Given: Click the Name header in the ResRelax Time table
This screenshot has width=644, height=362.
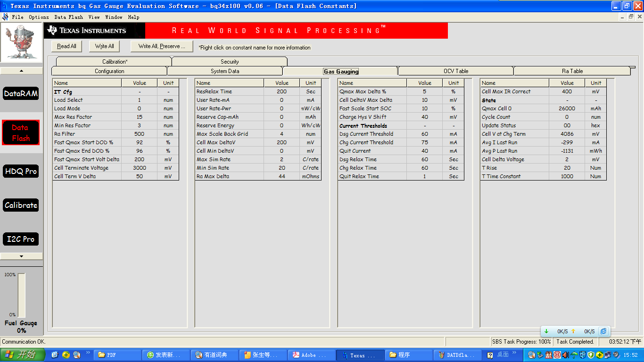Looking at the screenshot, I should (230, 83).
